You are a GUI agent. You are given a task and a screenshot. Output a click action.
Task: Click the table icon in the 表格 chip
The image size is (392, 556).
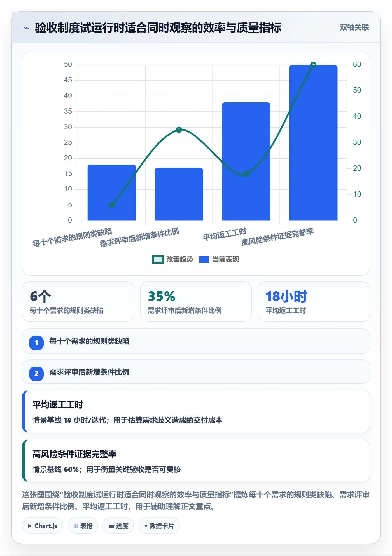click(x=76, y=526)
